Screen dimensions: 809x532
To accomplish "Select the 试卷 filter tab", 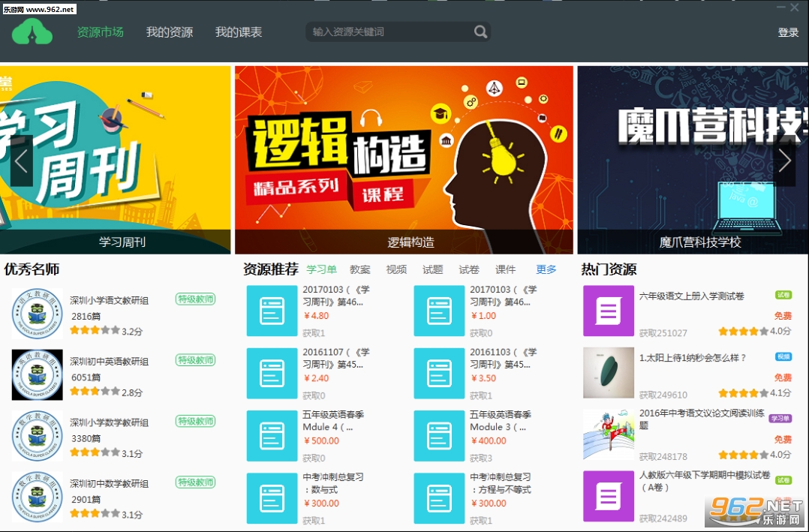I will coord(469,269).
